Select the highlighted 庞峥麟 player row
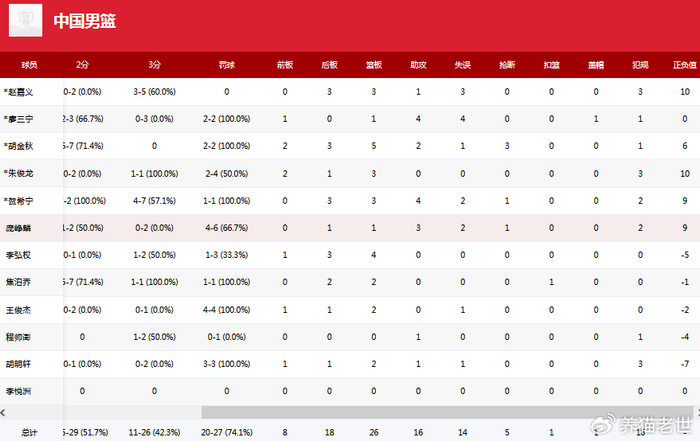Image resolution: width=700 pixels, height=441 pixels. tap(350, 228)
